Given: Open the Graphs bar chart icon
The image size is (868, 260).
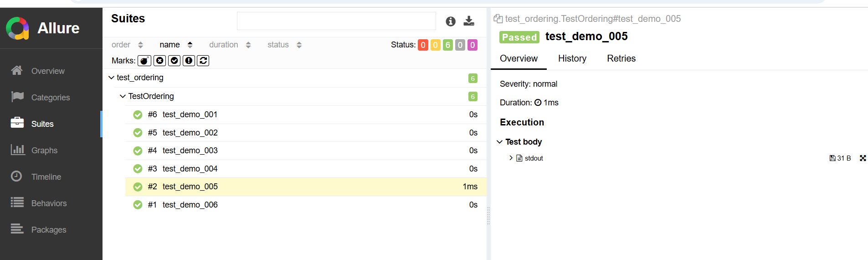Looking at the screenshot, I should click(18, 149).
